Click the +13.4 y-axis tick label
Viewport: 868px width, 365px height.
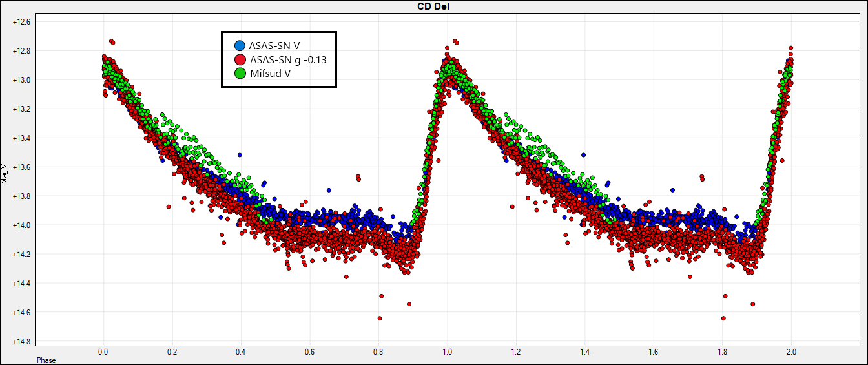click(21, 138)
